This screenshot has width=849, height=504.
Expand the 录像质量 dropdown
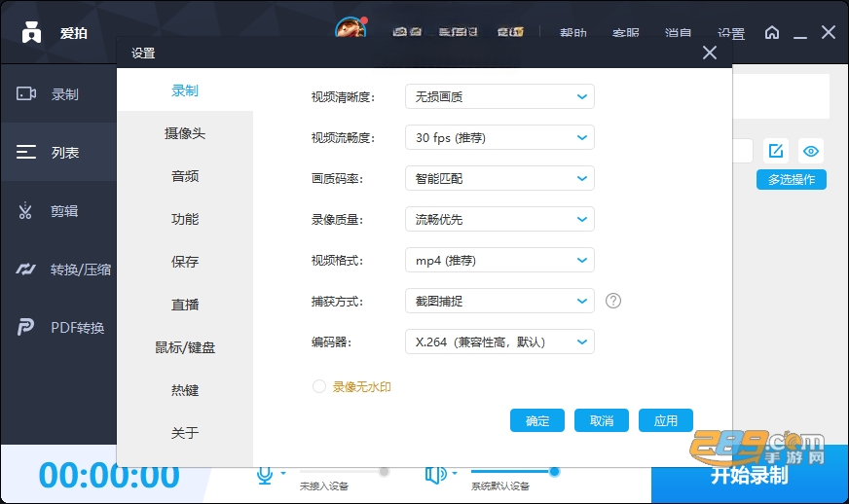point(499,219)
